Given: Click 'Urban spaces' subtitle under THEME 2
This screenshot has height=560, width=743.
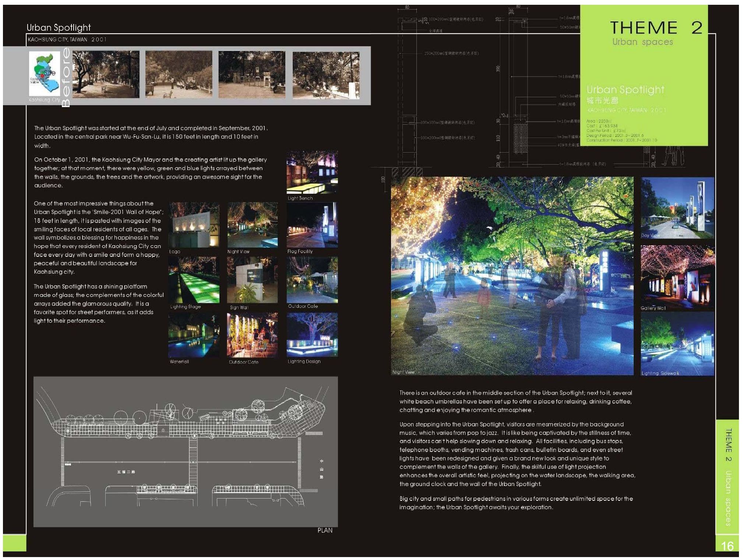Looking at the screenshot, I should tap(642, 42).
